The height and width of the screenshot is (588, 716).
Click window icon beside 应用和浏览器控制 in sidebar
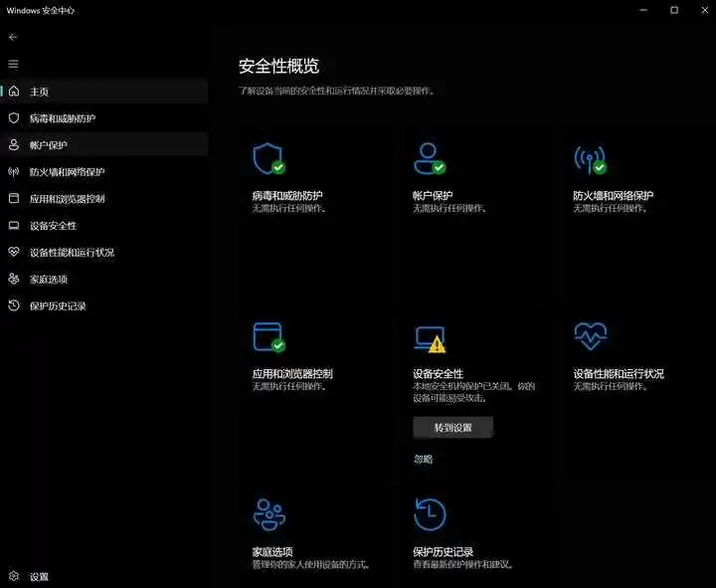(14, 198)
